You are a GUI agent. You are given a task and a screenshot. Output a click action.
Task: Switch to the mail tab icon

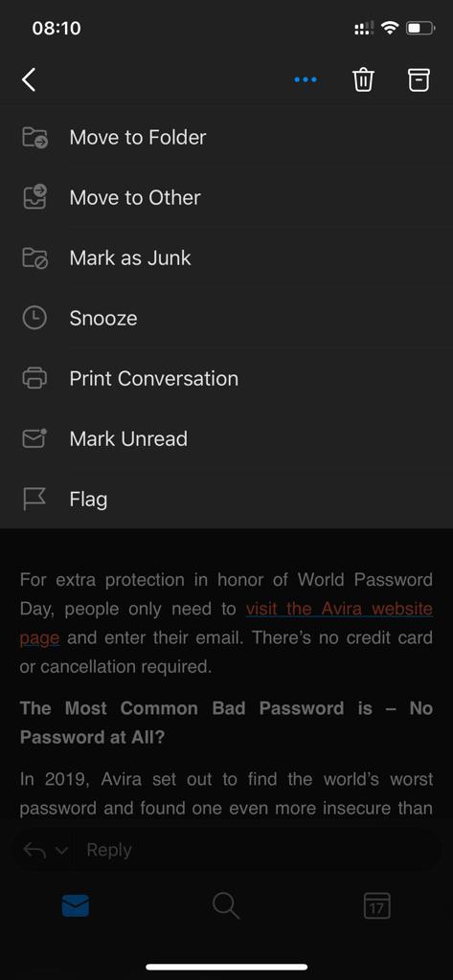[x=75, y=905]
